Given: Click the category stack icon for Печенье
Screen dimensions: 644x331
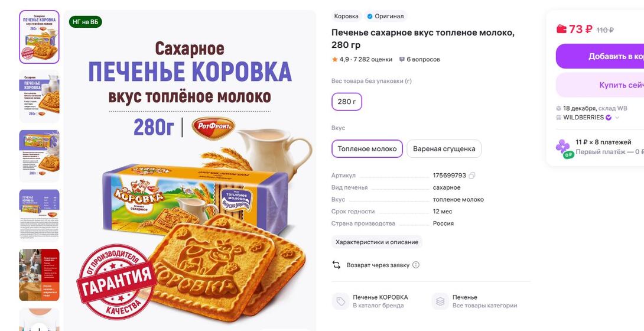Looking at the screenshot, I should coord(440,301).
